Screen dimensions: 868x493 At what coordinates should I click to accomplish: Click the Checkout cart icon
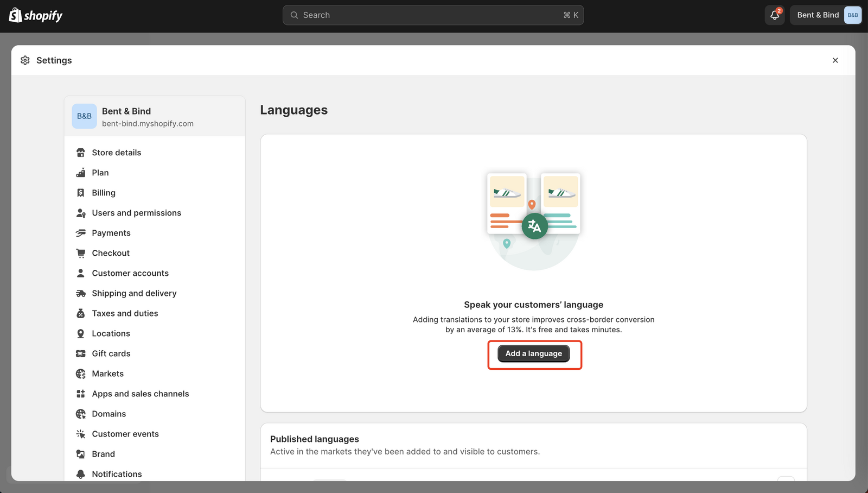click(x=81, y=253)
